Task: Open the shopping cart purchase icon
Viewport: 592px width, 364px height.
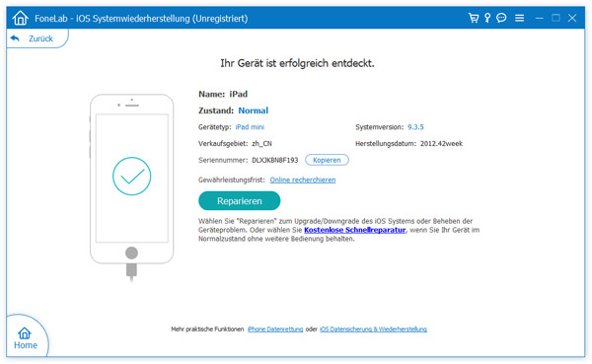Action: point(474,18)
